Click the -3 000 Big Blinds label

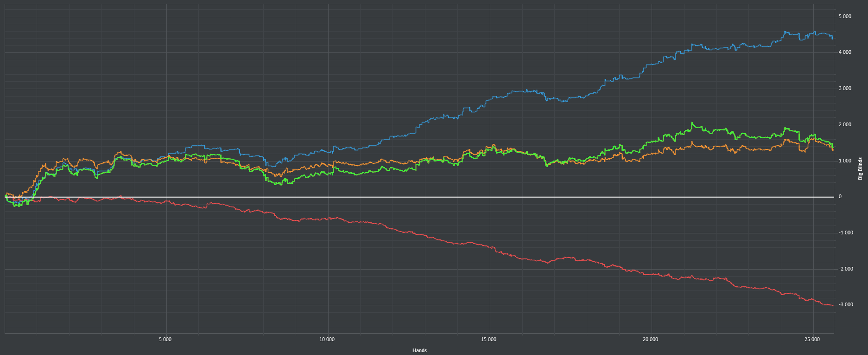(x=846, y=305)
